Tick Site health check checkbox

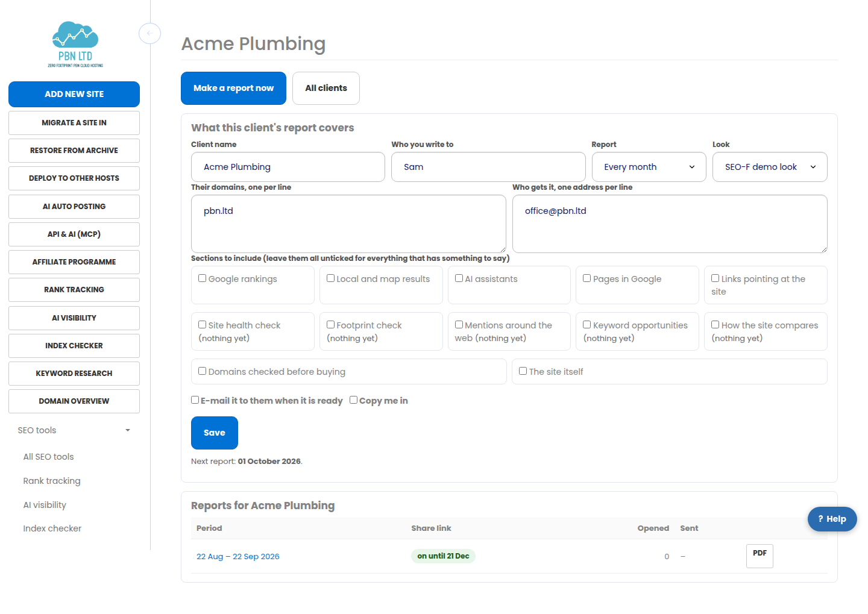(x=203, y=325)
